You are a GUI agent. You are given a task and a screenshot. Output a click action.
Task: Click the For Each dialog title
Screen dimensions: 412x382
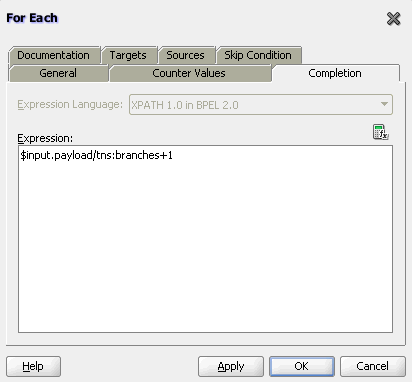32,18
